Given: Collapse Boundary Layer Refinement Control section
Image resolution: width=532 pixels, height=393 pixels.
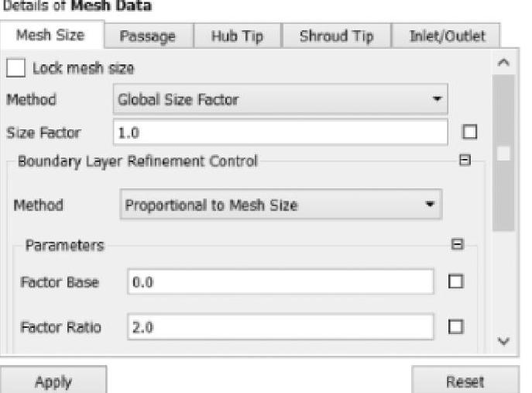Looking at the screenshot, I should point(465,161).
